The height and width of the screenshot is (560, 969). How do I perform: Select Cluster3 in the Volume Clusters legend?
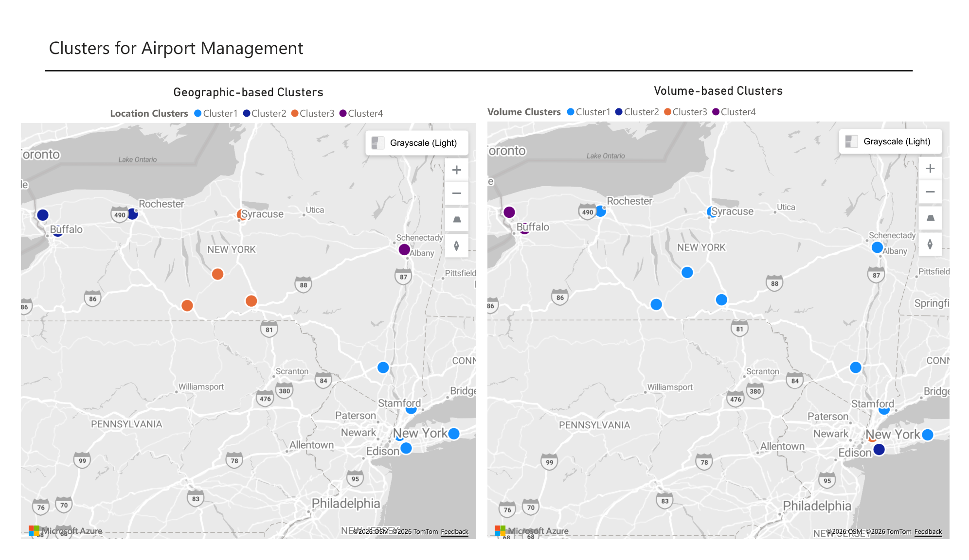pyautogui.click(x=685, y=112)
